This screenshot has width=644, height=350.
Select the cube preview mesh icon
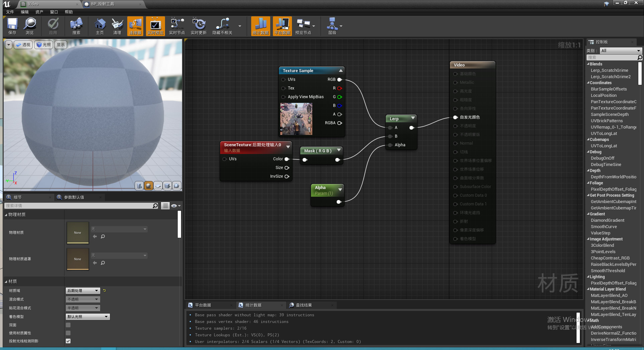pyautogui.click(x=167, y=186)
